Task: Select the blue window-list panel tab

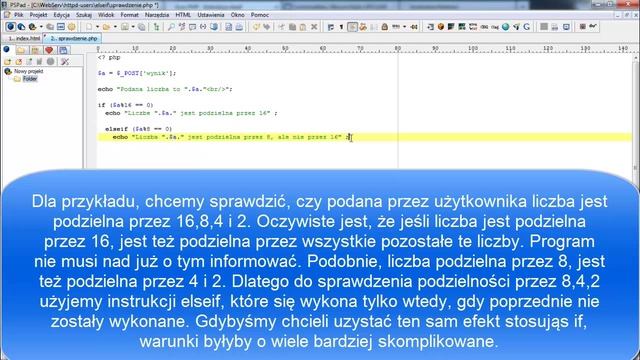Action: pos(63,50)
